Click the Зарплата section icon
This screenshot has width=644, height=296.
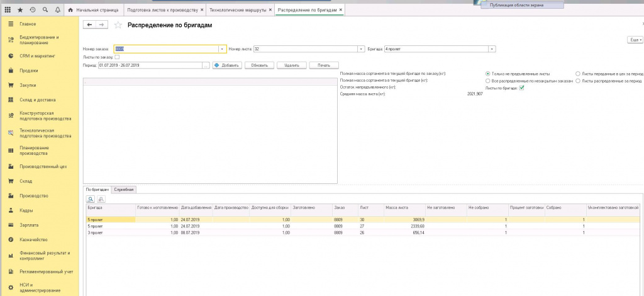pos(11,225)
